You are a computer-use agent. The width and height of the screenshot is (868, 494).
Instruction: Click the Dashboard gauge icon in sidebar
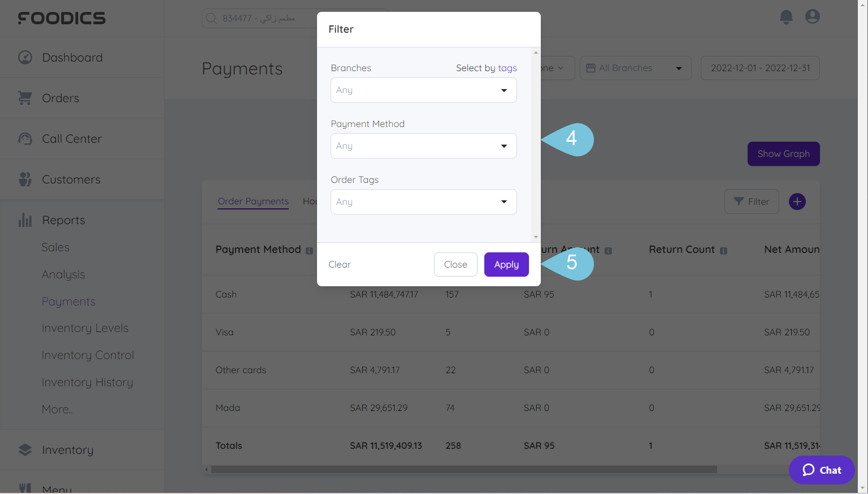(25, 58)
